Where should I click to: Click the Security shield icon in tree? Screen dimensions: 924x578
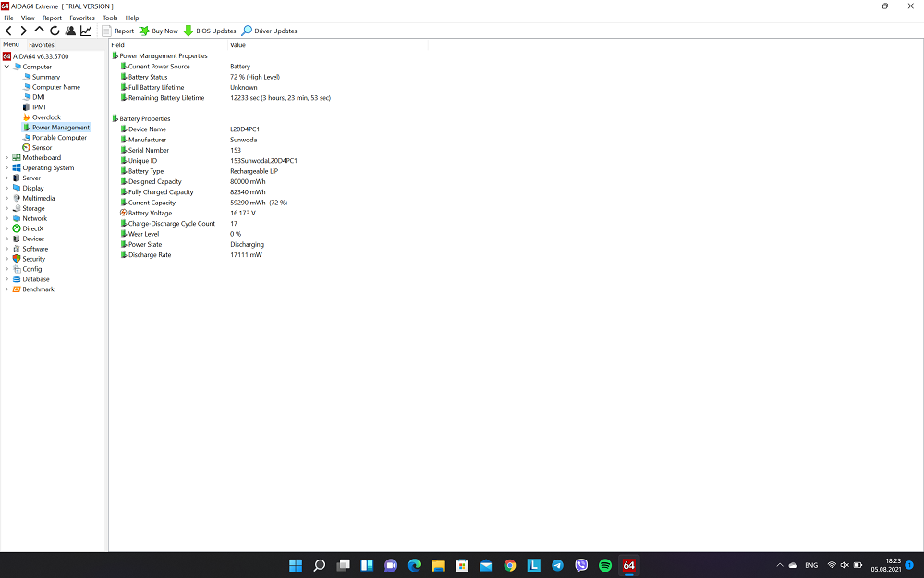pyautogui.click(x=17, y=258)
